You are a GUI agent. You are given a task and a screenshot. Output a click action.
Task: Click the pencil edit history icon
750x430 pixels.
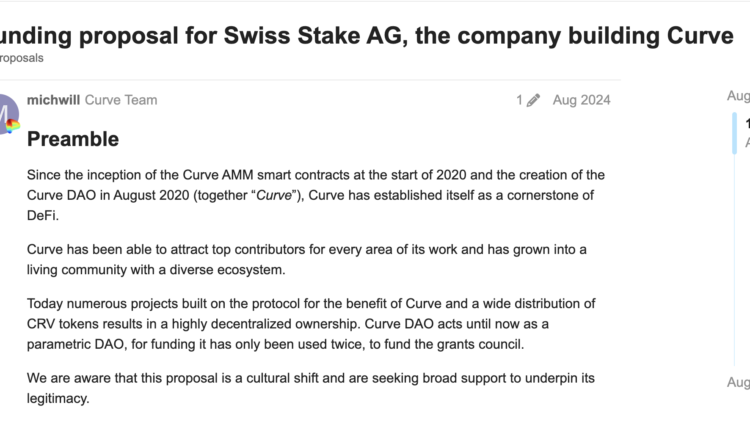pyautogui.click(x=533, y=100)
